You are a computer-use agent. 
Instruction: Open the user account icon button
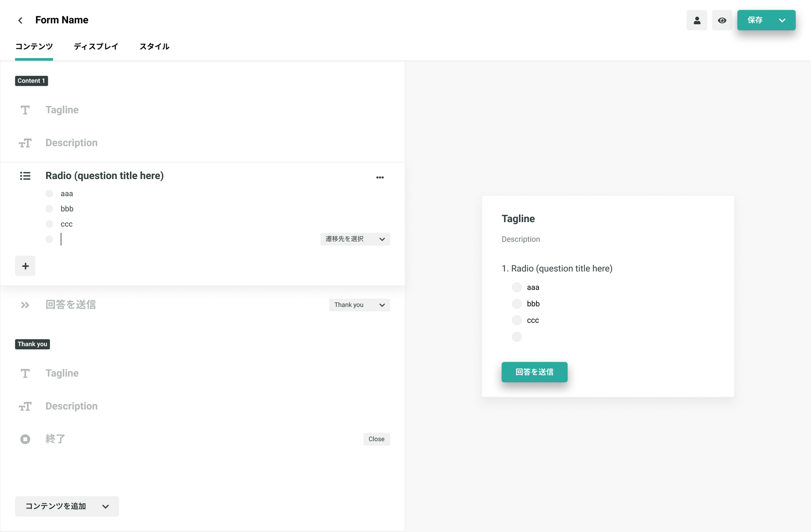(x=697, y=20)
